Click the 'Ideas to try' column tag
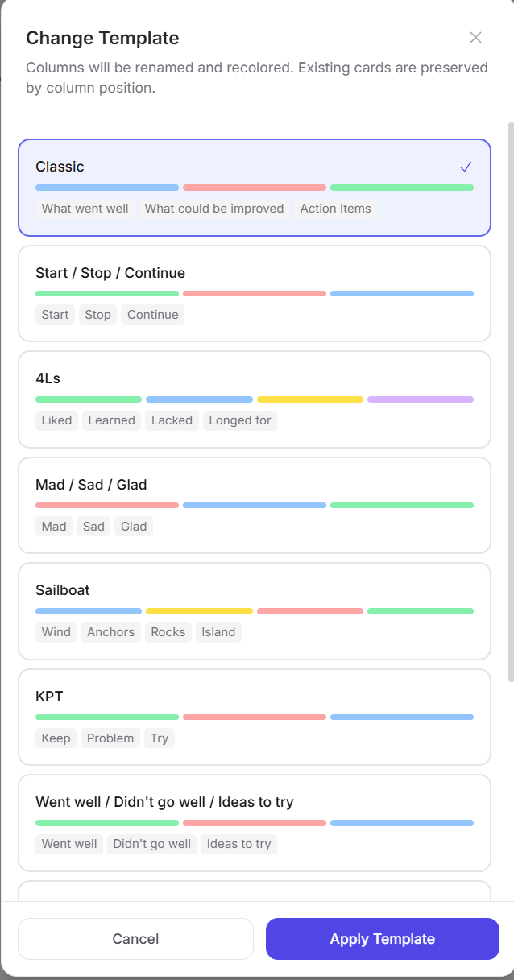Image resolution: width=514 pixels, height=980 pixels. pyautogui.click(x=238, y=844)
